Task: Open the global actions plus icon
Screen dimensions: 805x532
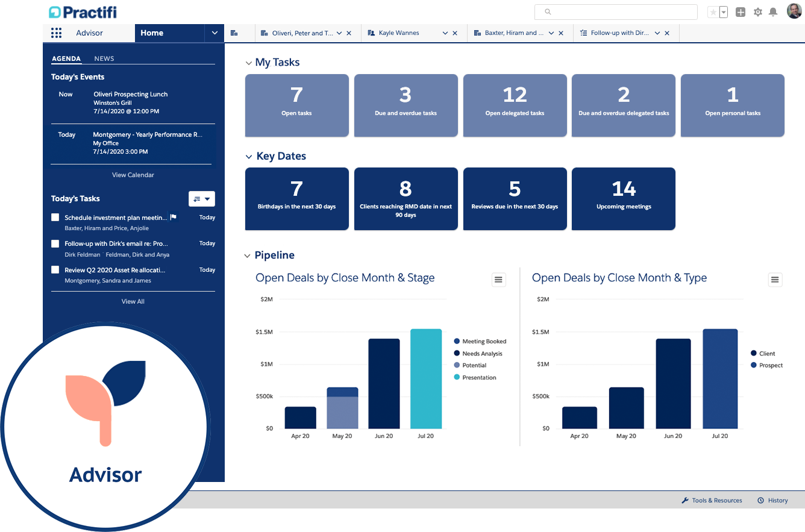Action: tap(740, 11)
